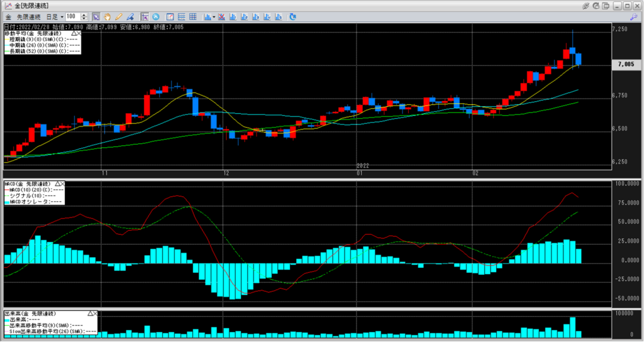Collapse the 移動平均 legend with triangle
This screenshot has height=342, width=644.
pos(75,32)
